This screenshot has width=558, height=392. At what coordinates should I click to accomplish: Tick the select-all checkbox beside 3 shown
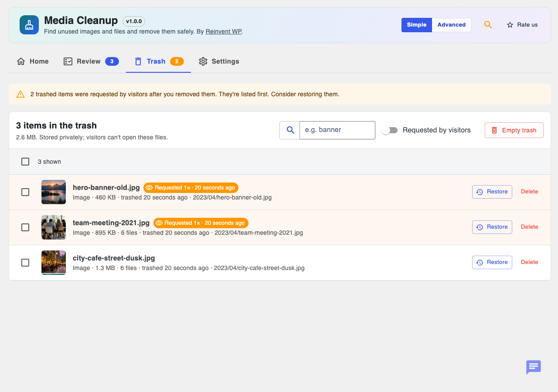tap(25, 162)
